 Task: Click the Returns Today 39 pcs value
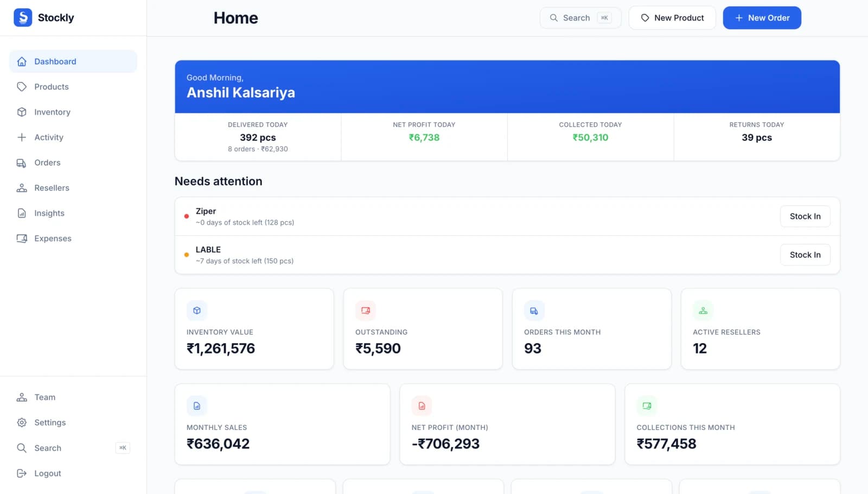757,137
